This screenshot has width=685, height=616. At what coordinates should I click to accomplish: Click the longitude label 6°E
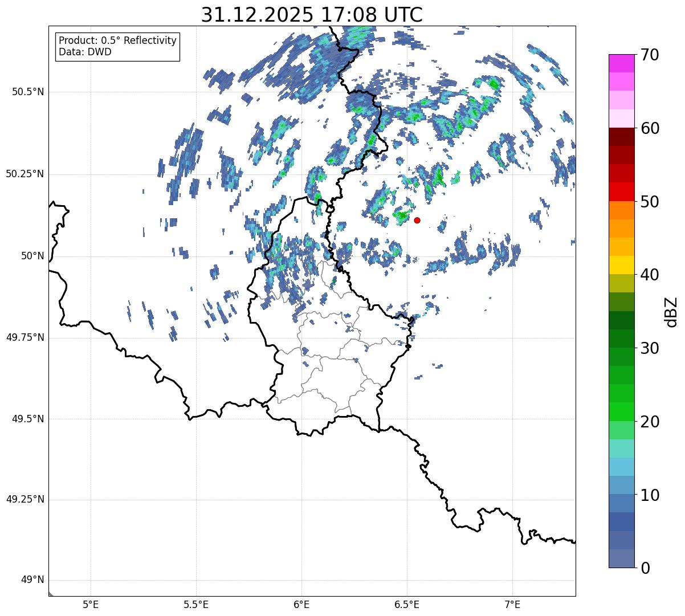301,605
